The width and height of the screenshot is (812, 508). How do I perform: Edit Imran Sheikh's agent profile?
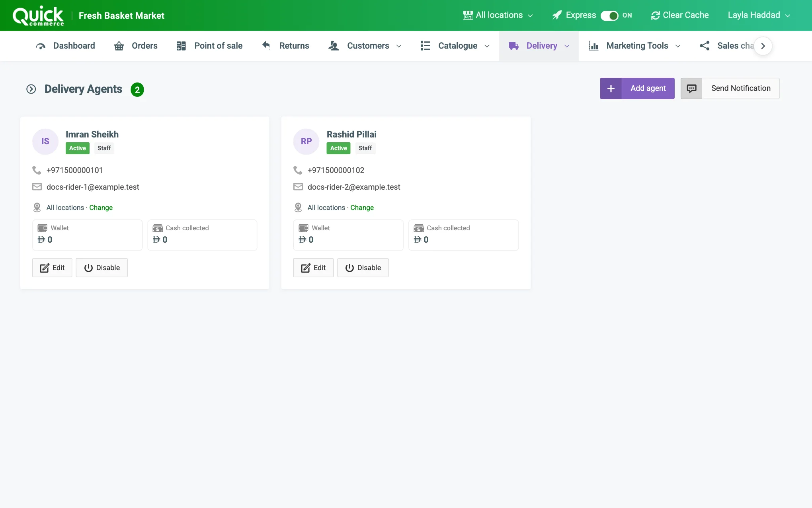(x=52, y=268)
